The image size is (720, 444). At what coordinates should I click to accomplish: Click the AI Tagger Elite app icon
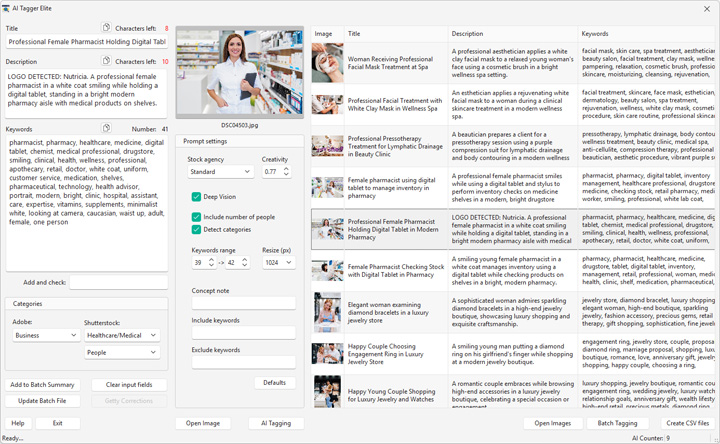[7, 8]
